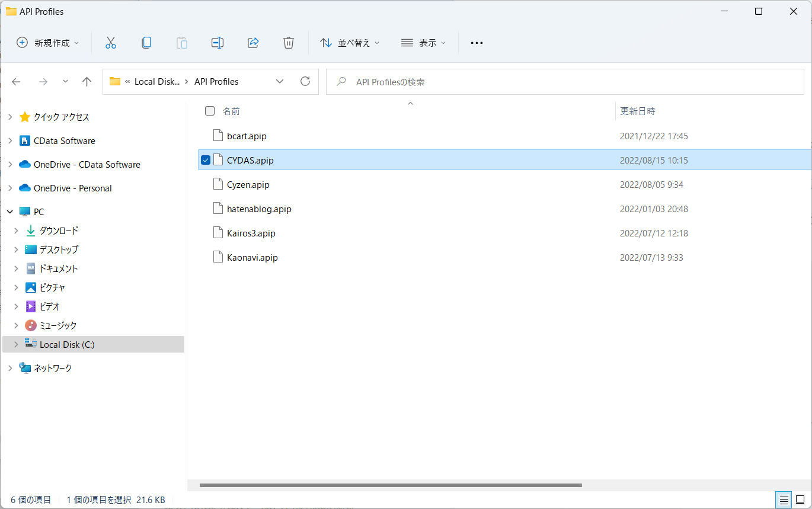Expand the CData Software tree node
Screen dimensions: 812x509
pyautogui.click(x=10, y=140)
